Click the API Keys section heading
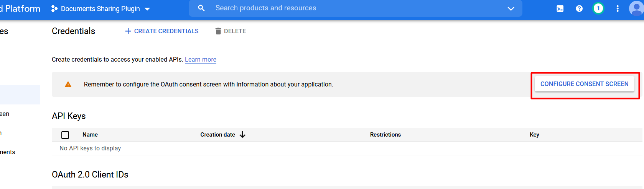The image size is (644, 189). (69, 116)
